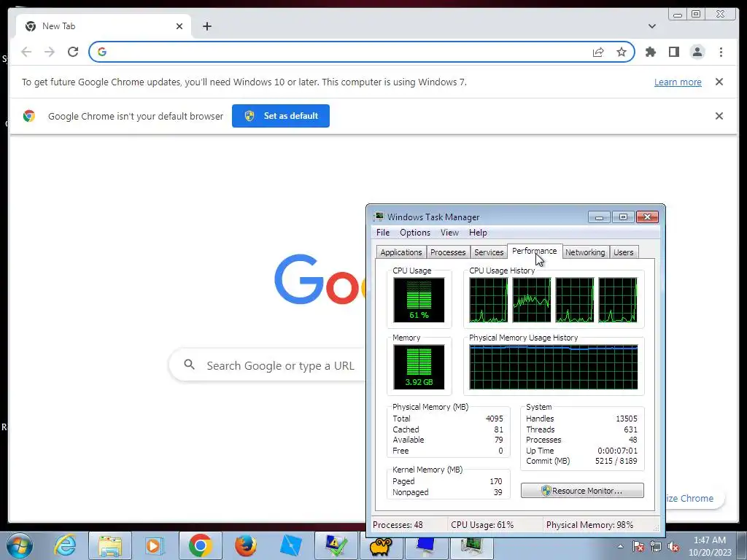747x560 pixels.
Task: Click the Task Manager taskbar button
Action: tap(472, 547)
